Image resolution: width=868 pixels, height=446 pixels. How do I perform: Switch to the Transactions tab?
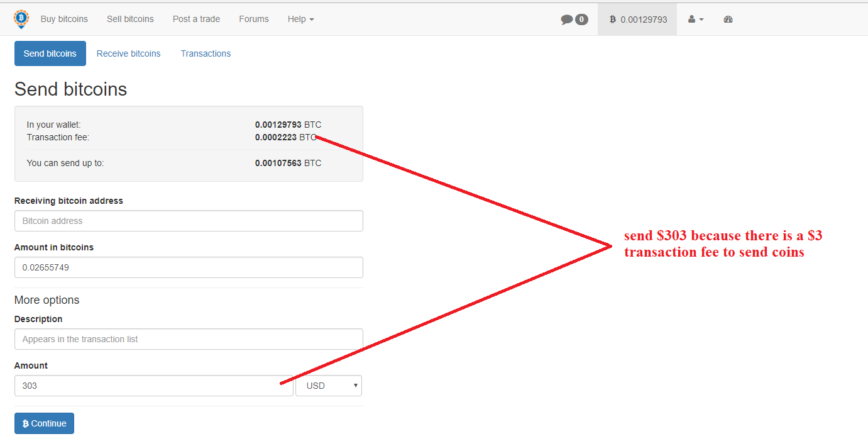[206, 53]
